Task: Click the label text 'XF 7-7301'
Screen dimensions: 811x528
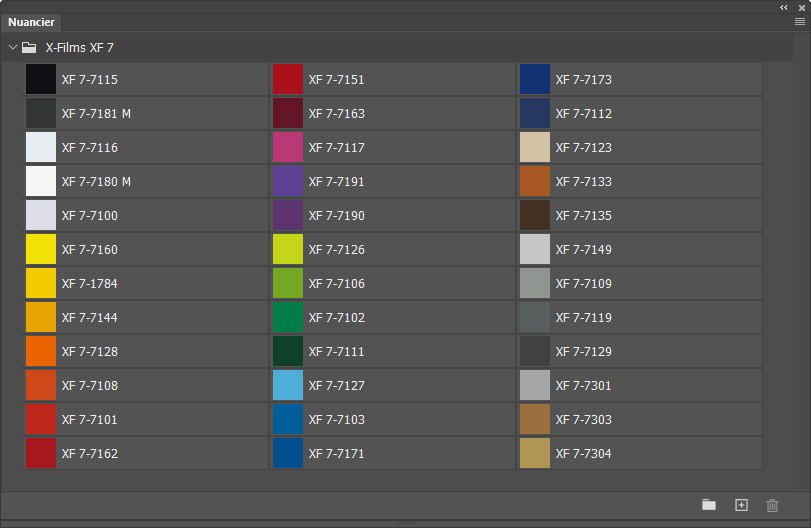Action: (x=583, y=386)
